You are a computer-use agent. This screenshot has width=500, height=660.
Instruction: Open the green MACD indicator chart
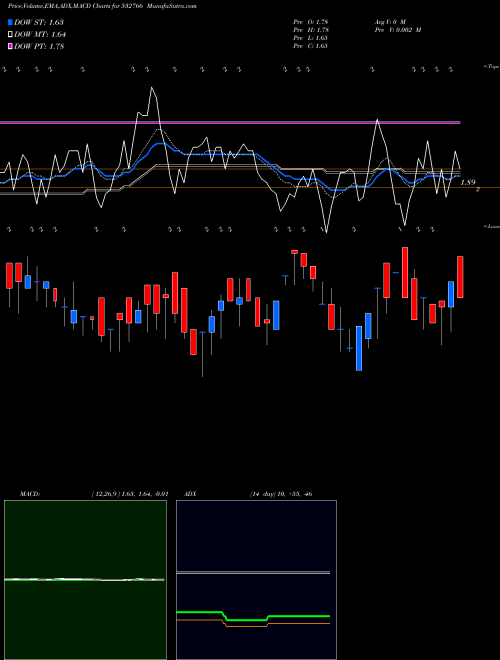[x=85, y=580]
